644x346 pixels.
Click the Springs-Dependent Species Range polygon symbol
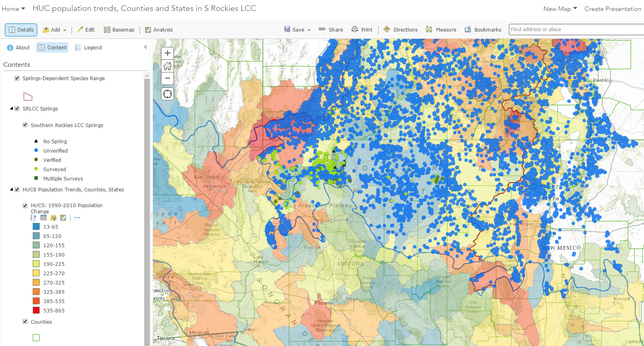28,96
